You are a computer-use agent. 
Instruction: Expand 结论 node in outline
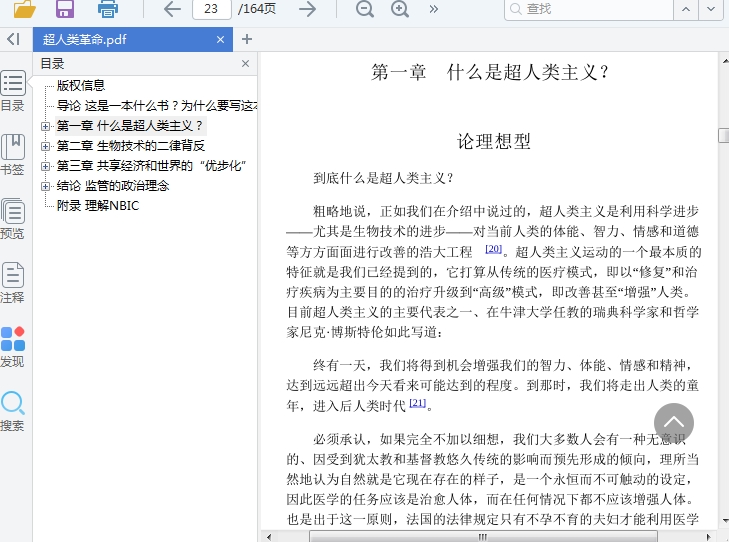point(45,186)
